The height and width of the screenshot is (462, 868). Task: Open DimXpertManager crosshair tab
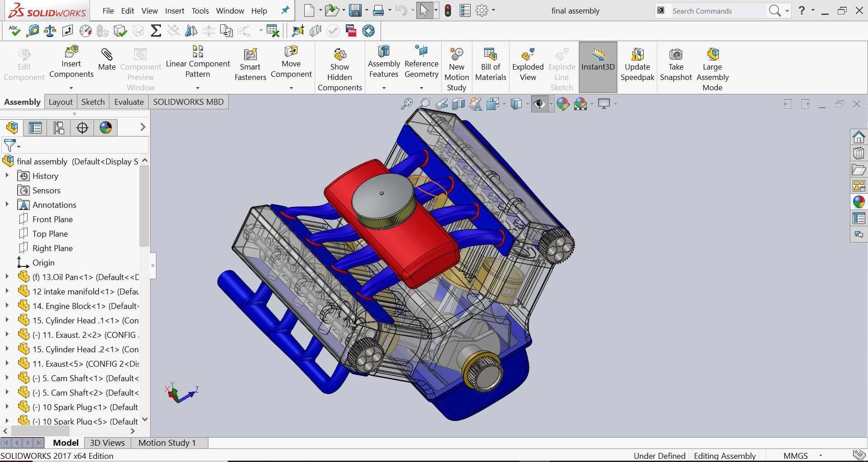[82, 128]
